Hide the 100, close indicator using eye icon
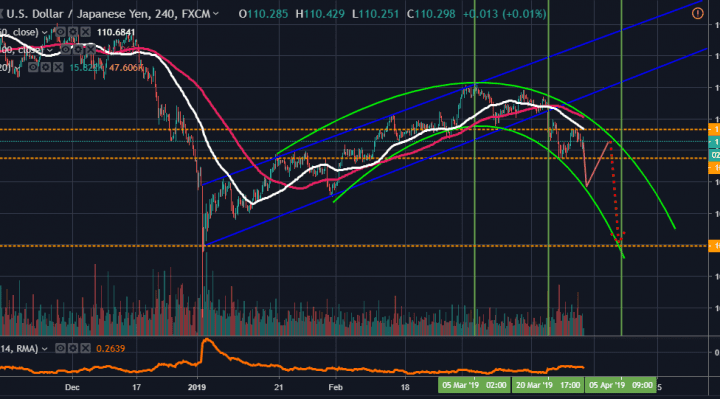720x399 pixels. pos(66,50)
